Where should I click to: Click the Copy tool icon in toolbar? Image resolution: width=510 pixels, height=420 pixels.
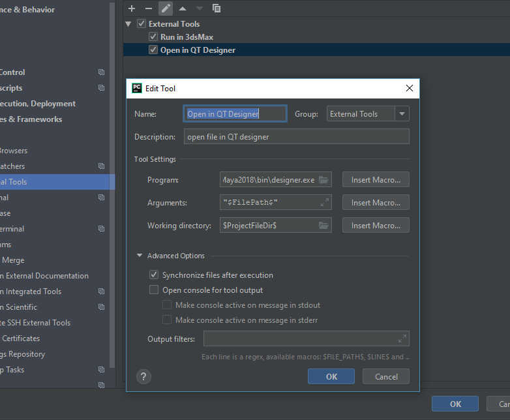point(217,8)
